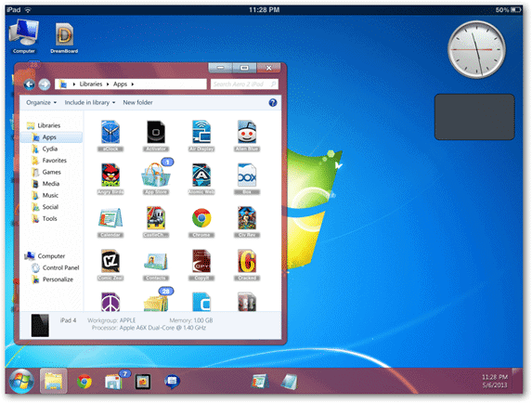532x403 pixels.
Task: Open the Calendar app in Apps library
Action: tap(110, 218)
